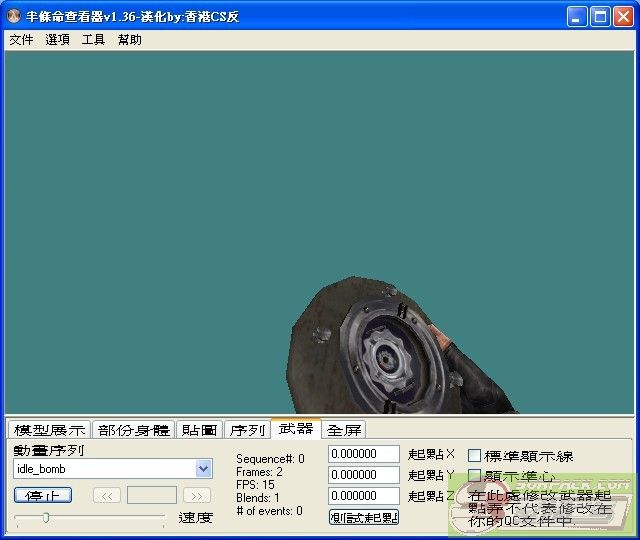The height and width of the screenshot is (540, 640).
Task: Click the 動畫序列 label
Action: click(x=48, y=450)
